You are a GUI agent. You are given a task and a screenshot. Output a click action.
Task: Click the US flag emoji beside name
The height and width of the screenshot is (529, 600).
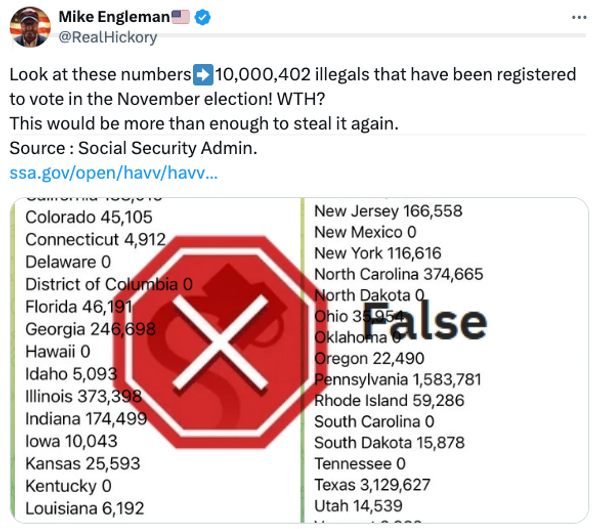[x=178, y=17]
